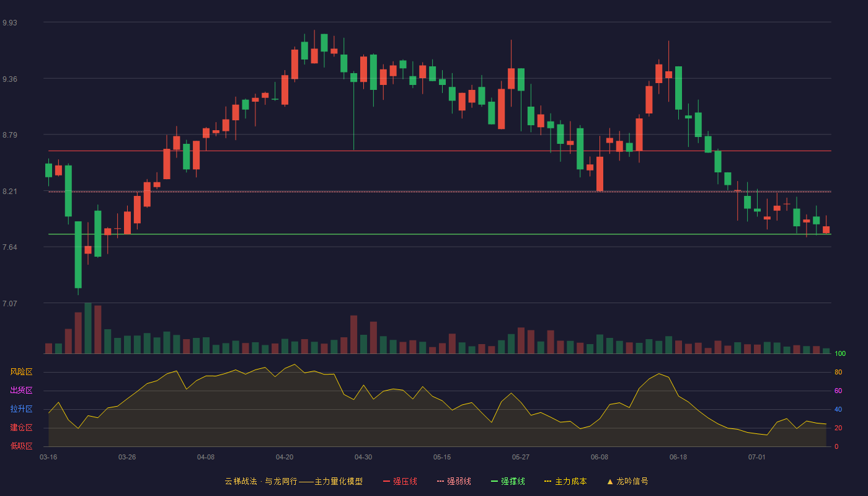Click the green support line across the chart
This screenshot has width=868, height=496.
(x=440, y=234)
